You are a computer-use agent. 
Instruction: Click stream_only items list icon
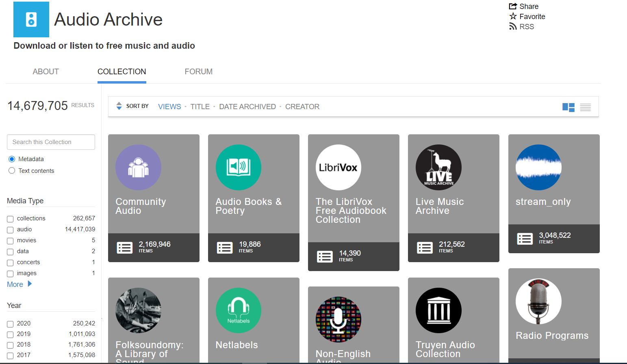pos(525,239)
